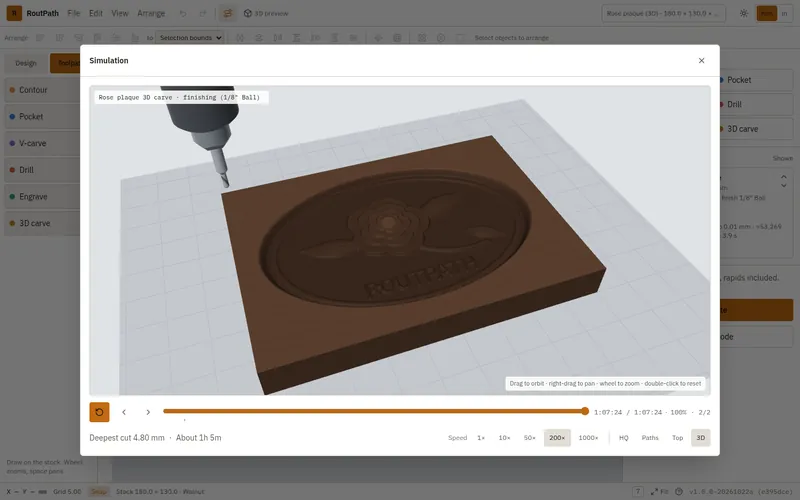Open the 3D preview

tap(266, 13)
